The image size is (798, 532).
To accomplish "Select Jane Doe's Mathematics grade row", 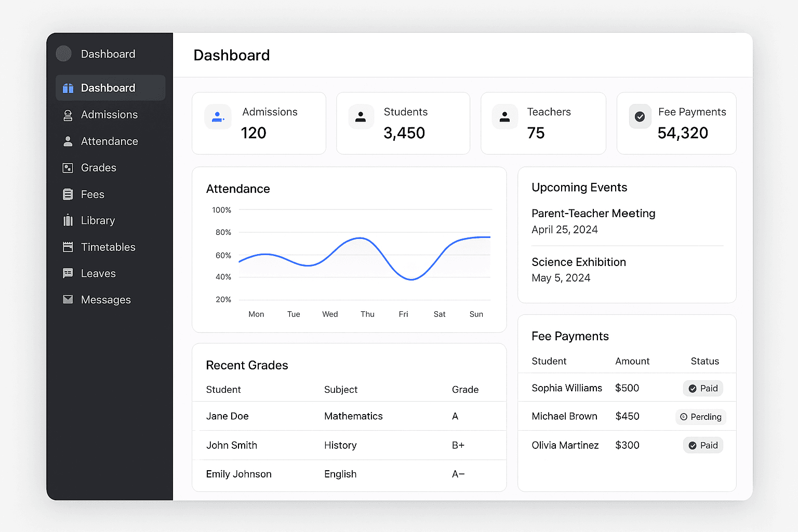I will pos(349,416).
